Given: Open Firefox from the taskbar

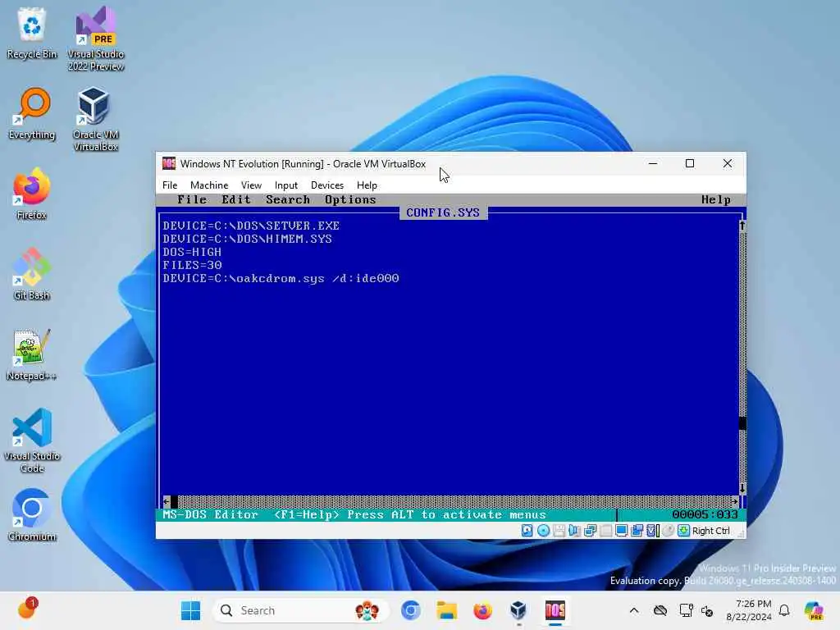Looking at the screenshot, I should [482, 610].
